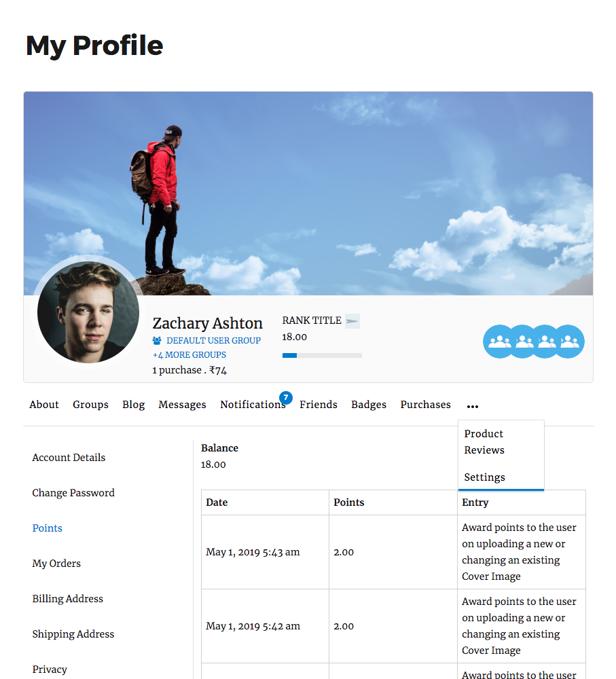Screen dimensions: 616x679
Task: Click the first group badge icon
Action: [499, 342]
